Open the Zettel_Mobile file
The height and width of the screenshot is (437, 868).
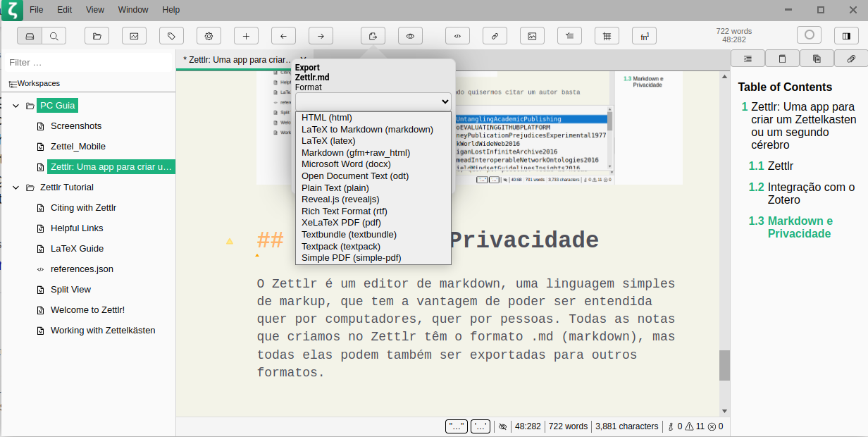pyautogui.click(x=78, y=147)
